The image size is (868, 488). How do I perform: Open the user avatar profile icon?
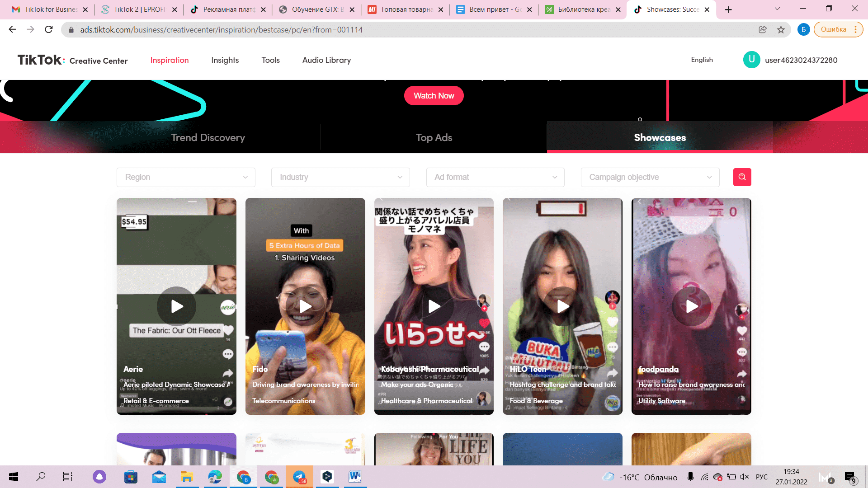click(x=751, y=60)
